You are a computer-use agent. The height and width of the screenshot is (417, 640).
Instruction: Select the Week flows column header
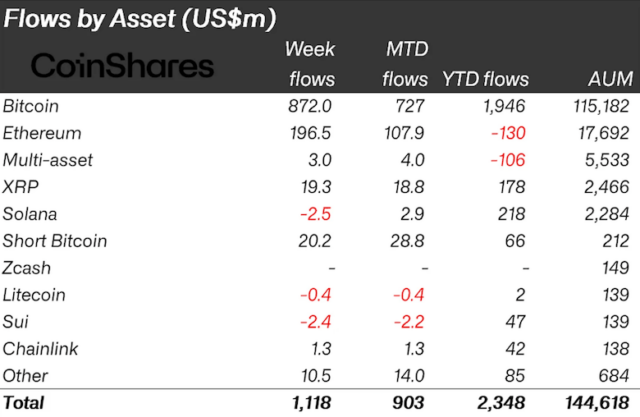coord(311,64)
